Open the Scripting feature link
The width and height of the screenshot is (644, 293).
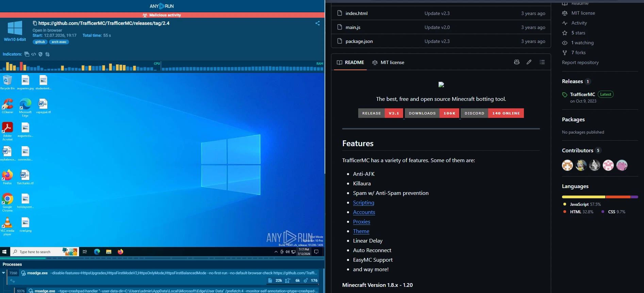click(x=363, y=202)
